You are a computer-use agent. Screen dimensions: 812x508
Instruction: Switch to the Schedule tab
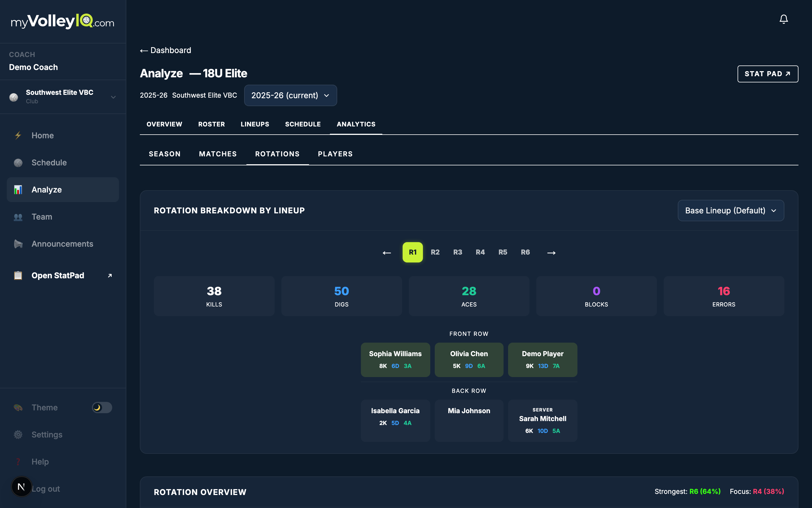pyautogui.click(x=303, y=124)
